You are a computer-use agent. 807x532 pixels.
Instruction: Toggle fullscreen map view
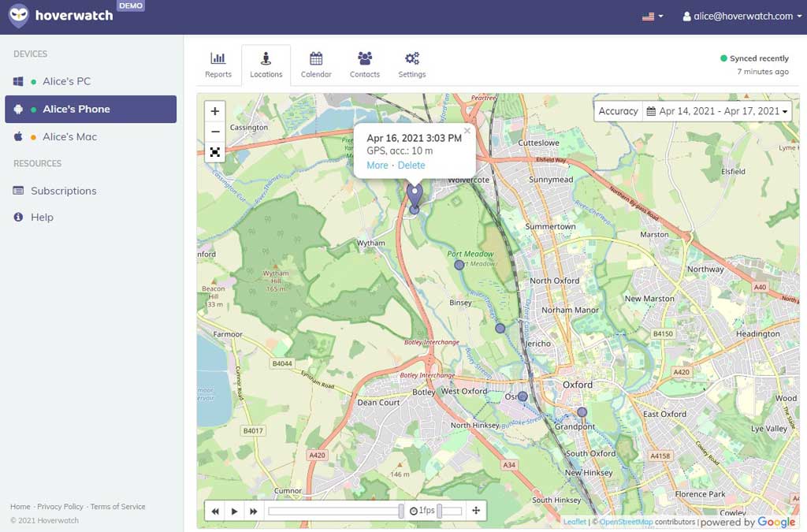(x=215, y=152)
